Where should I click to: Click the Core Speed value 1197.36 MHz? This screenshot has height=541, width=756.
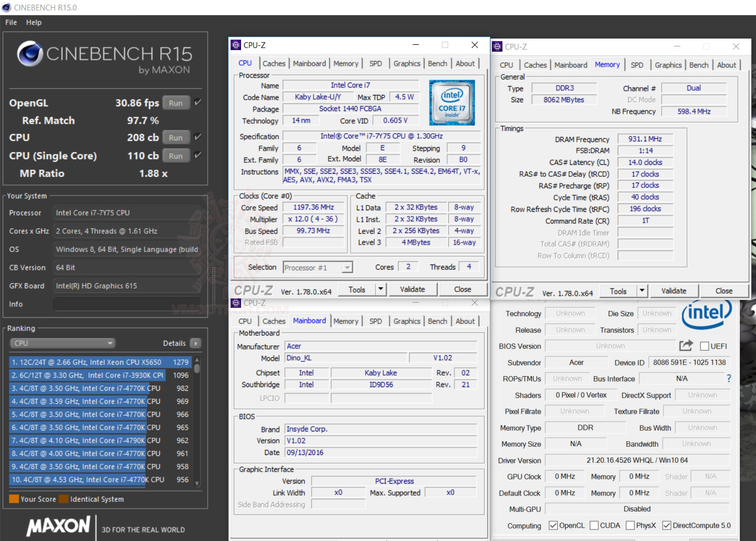click(314, 207)
